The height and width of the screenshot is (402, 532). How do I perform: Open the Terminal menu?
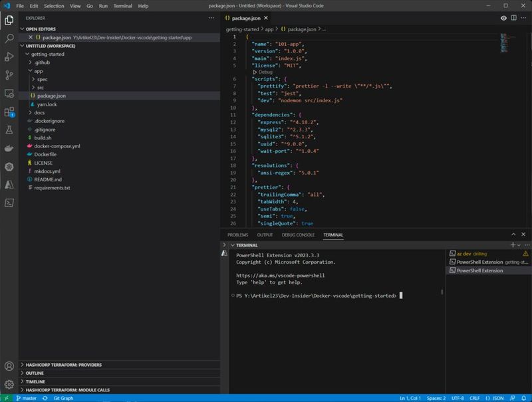click(x=122, y=6)
